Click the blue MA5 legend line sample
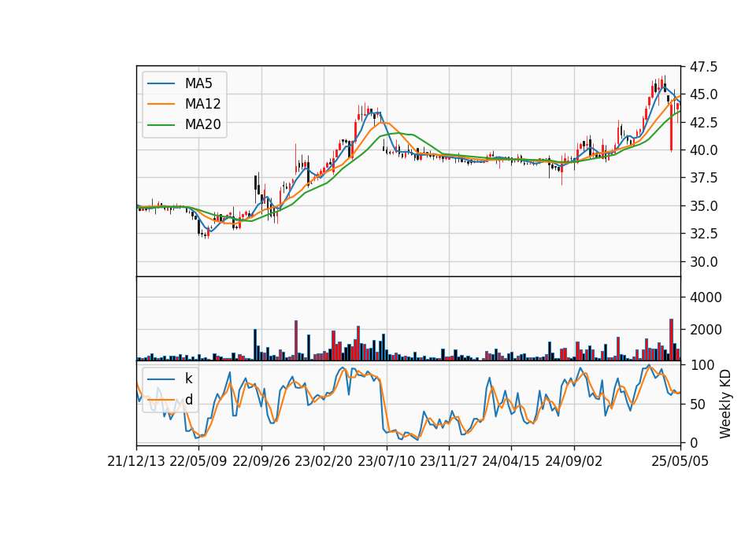The height and width of the screenshot is (543, 756). [161, 83]
